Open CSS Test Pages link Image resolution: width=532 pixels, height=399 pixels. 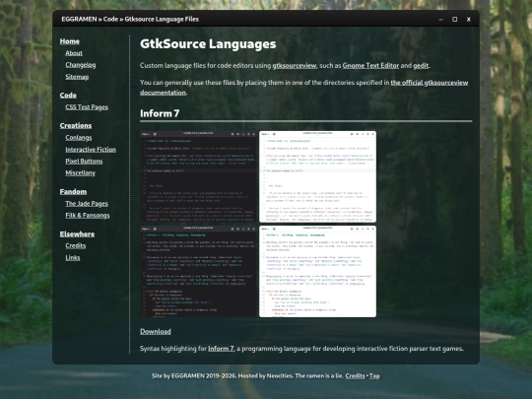point(87,106)
